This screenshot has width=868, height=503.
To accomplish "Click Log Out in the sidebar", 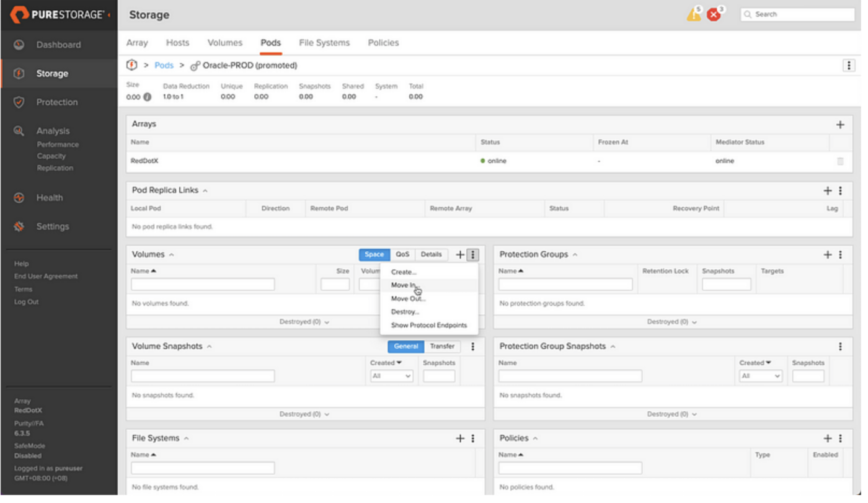I will coord(26,302).
